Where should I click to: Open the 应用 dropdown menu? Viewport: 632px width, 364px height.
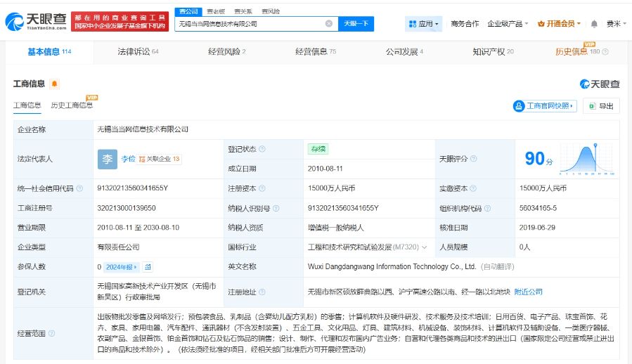pyautogui.click(x=424, y=24)
